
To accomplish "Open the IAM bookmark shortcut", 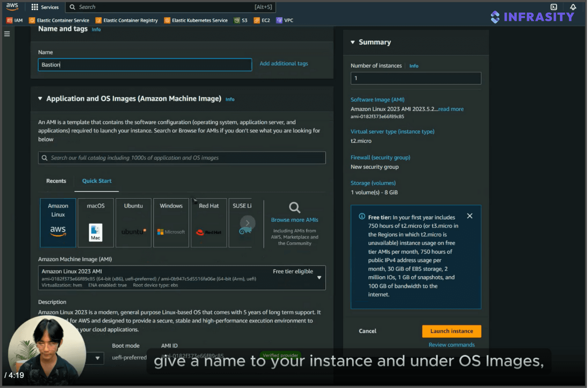I will pyautogui.click(x=15, y=20).
